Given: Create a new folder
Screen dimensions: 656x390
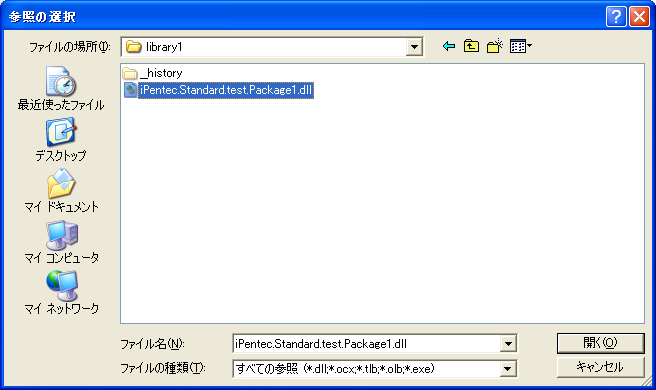Looking at the screenshot, I should click(495, 46).
